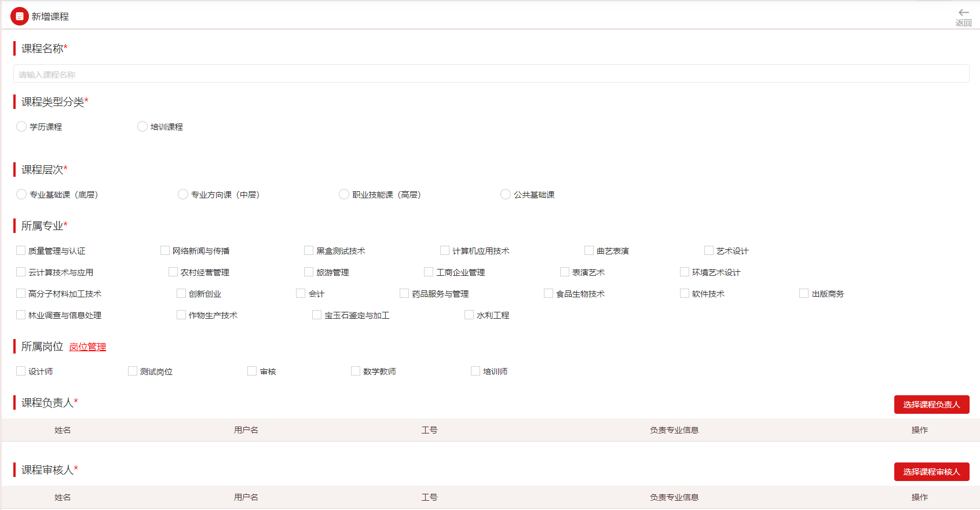This screenshot has height=510, width=980.
Task: Check the 农村经营管理 checkbox
Action: click(x=173, y=272)
